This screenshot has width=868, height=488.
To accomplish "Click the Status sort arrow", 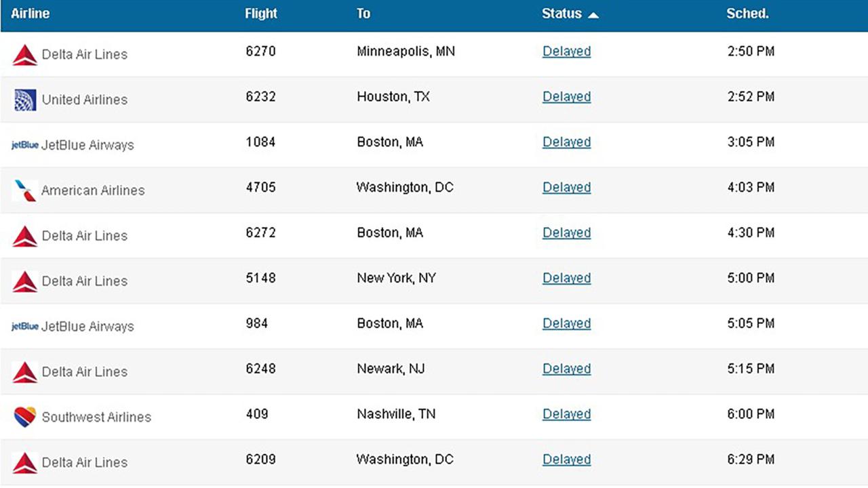I will click(x=593, y=15).
